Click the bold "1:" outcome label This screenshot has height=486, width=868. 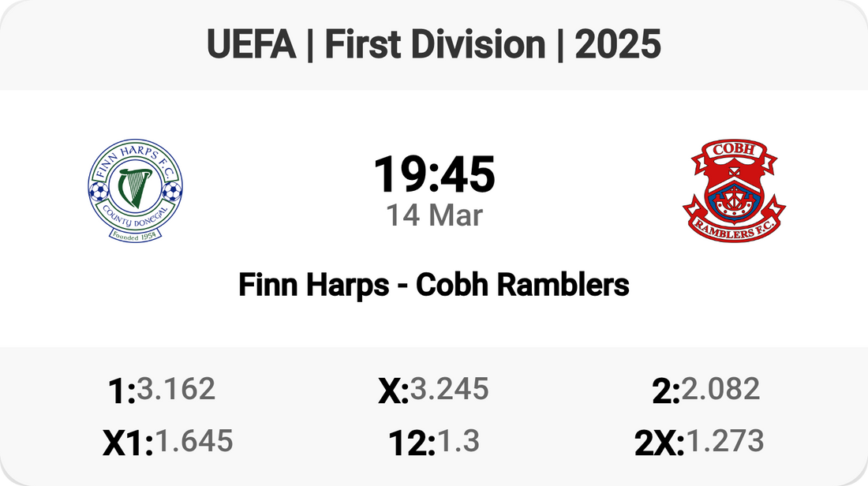point(122,391)
